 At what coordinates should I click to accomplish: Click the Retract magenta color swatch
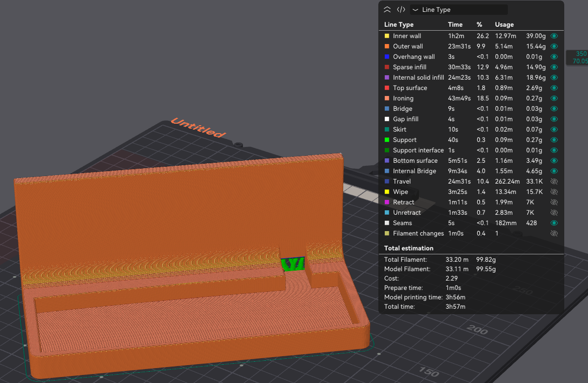(x=387, y=202)
